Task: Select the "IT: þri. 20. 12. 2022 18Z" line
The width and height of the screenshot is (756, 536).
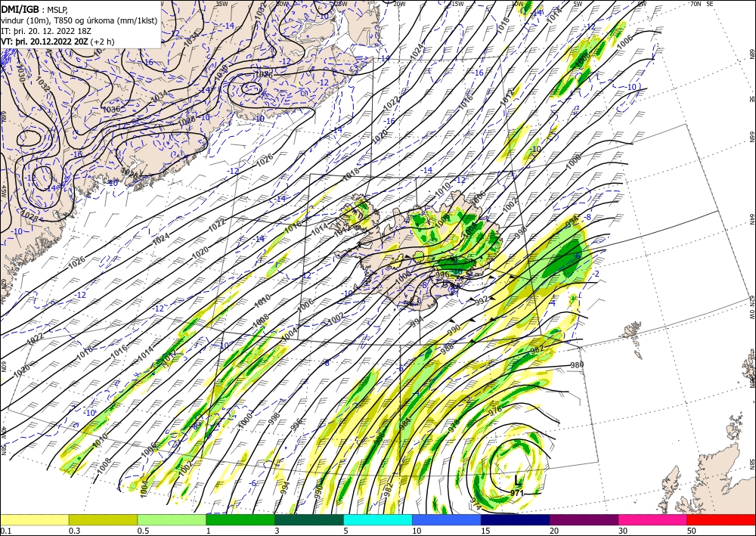Action: tap(46, 31)
